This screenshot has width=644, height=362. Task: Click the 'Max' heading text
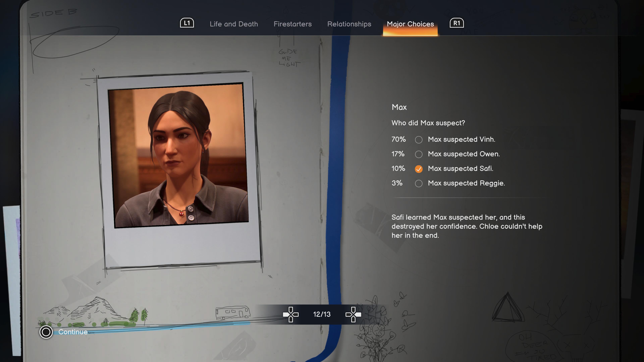399,107
